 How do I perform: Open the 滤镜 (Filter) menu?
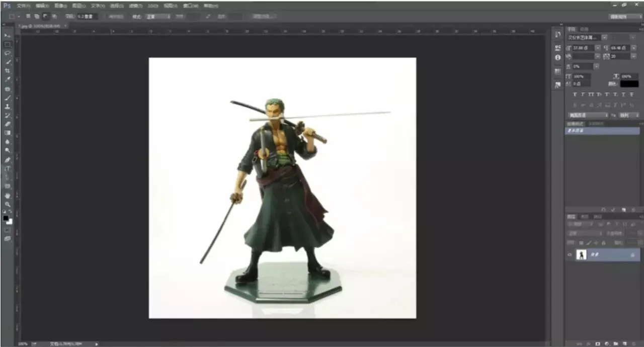click(136, 6)
